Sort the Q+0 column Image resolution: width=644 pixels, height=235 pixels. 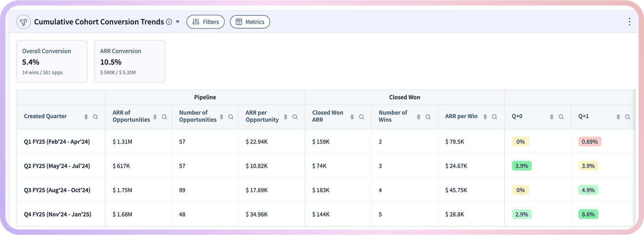[x=552, y=117]
